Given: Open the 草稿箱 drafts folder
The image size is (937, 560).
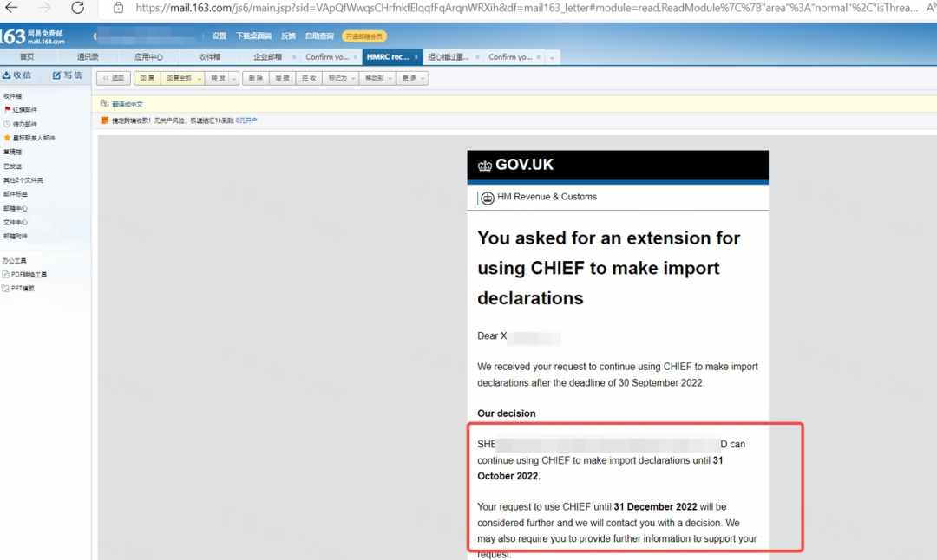Looking at the screenshot, I should [x=12, y=153].
